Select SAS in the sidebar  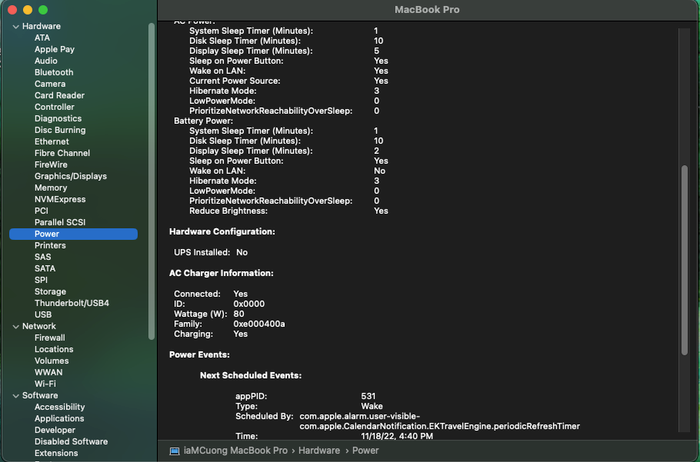pyautogui.click(x=43, y=257)
